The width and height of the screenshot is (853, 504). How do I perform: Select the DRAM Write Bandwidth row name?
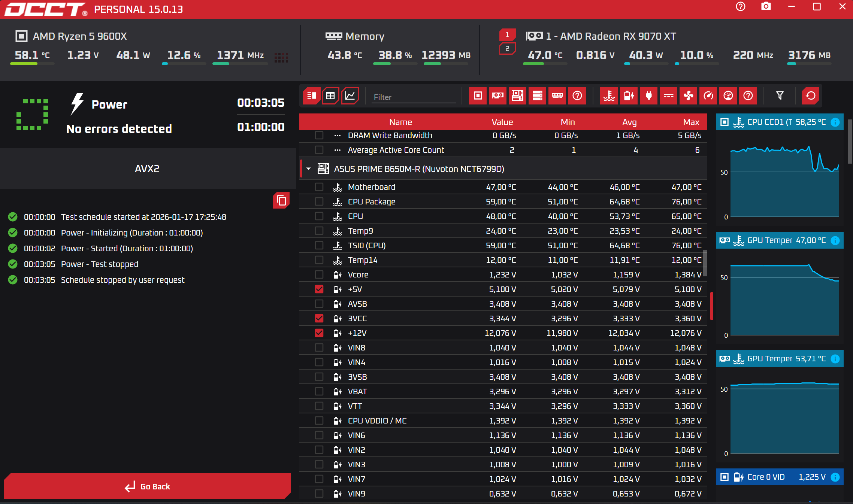390,135
